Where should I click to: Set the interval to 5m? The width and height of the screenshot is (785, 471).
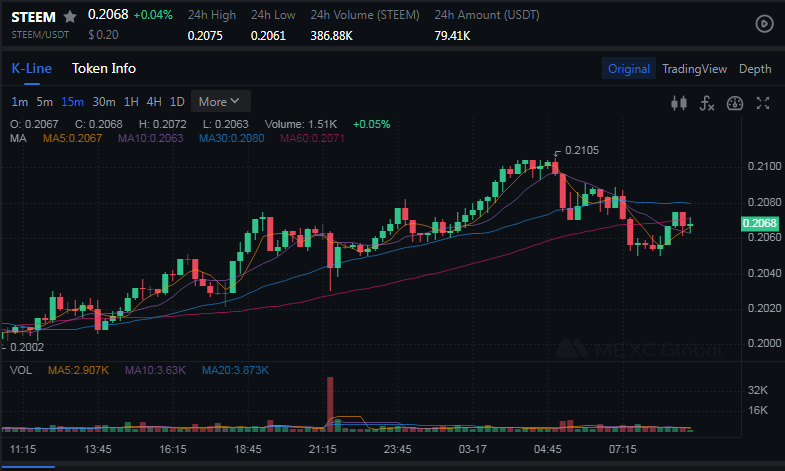45,101
